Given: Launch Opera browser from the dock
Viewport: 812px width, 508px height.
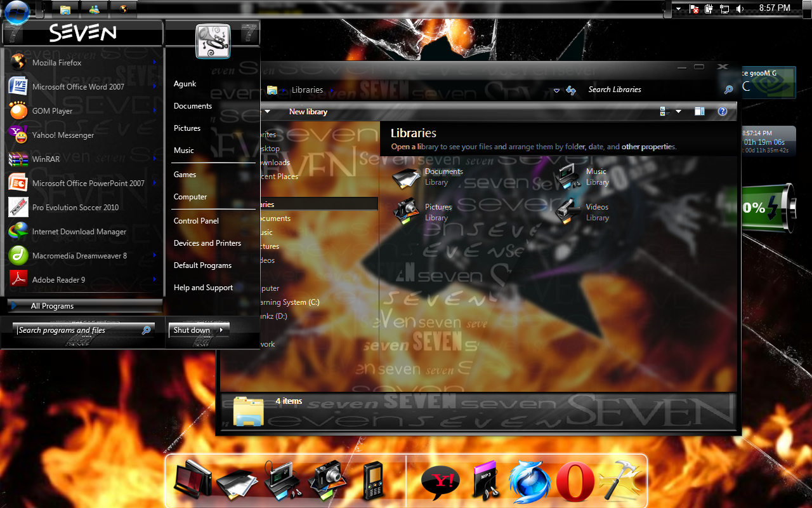Looking at the screenshot, I should 575,483.
